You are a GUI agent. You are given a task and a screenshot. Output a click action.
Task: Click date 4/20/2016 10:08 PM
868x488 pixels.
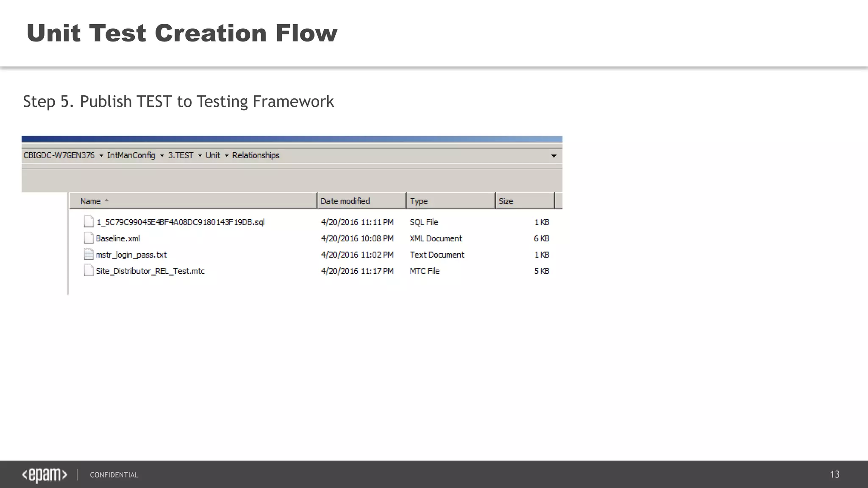(357, 238)
